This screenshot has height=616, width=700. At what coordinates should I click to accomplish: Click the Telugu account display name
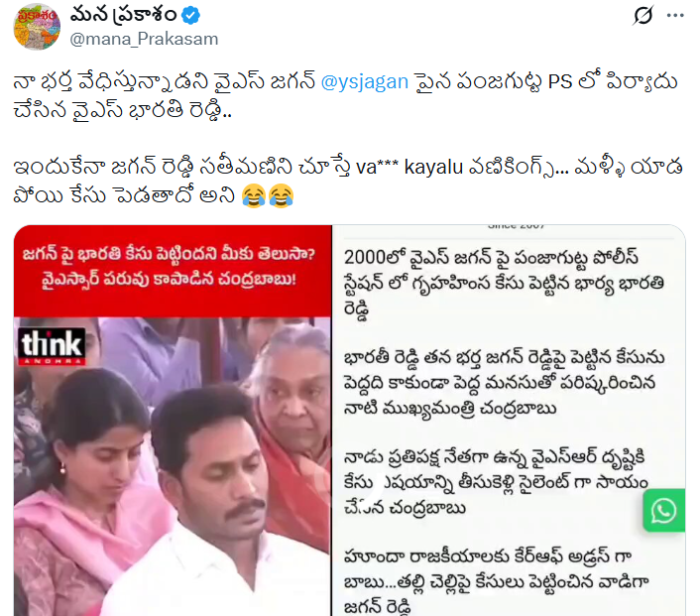coord(124,15)
